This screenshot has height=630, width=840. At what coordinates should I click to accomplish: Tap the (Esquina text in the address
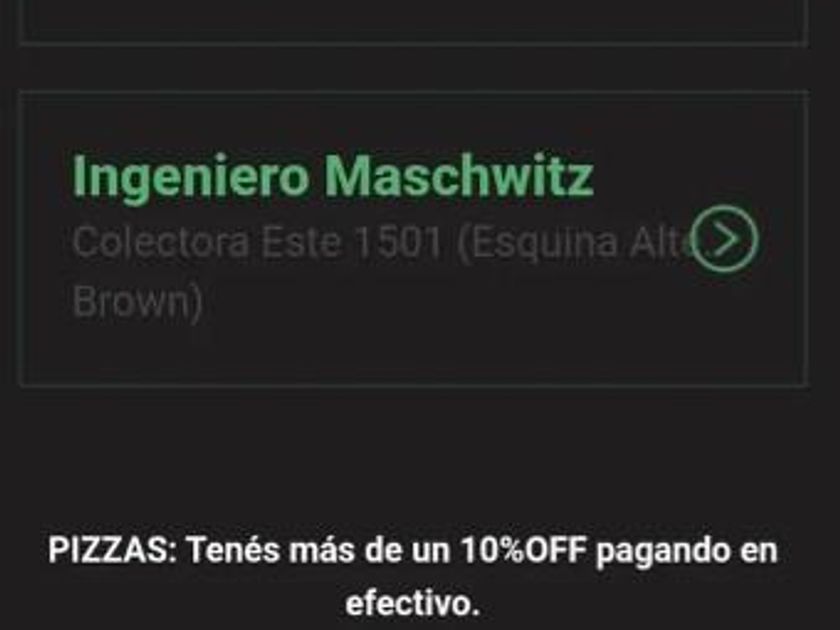pyautogui.click(x=538, y=244)
